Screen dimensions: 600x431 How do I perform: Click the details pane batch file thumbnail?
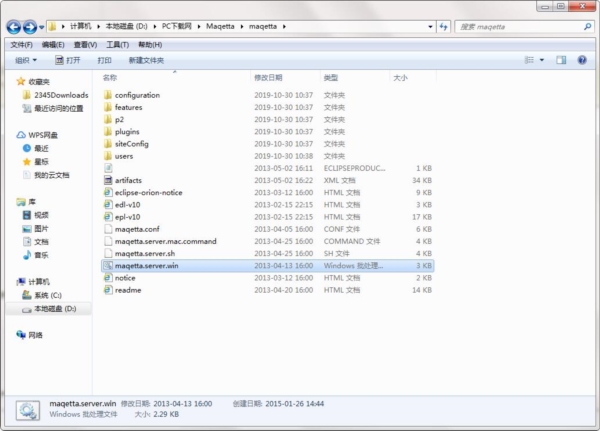(x=28, y=410)
